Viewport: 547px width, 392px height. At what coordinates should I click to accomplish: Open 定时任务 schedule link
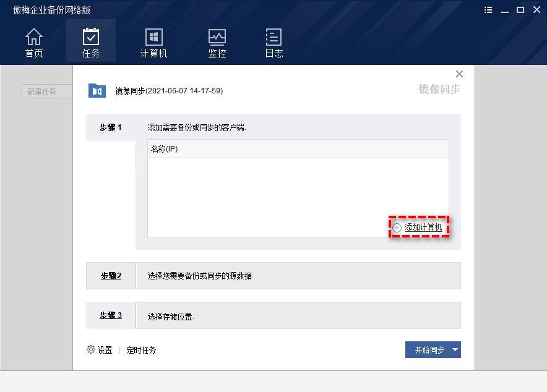141,350
